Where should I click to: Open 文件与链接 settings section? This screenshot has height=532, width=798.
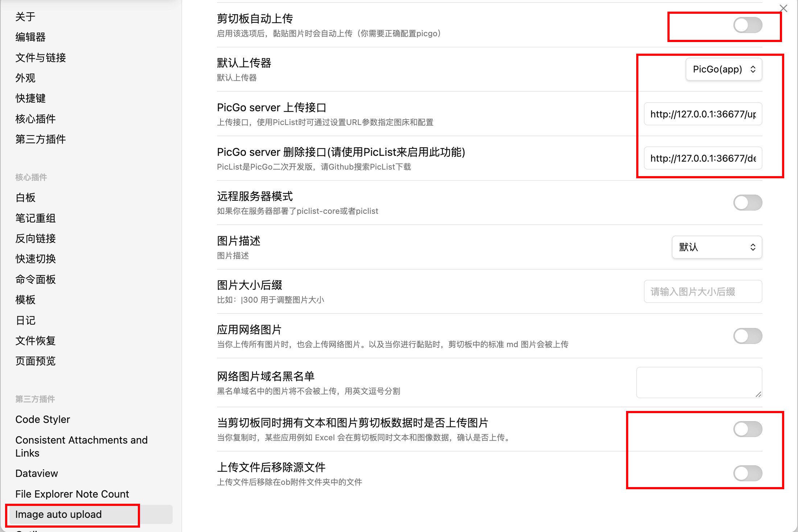coord(41,58)
